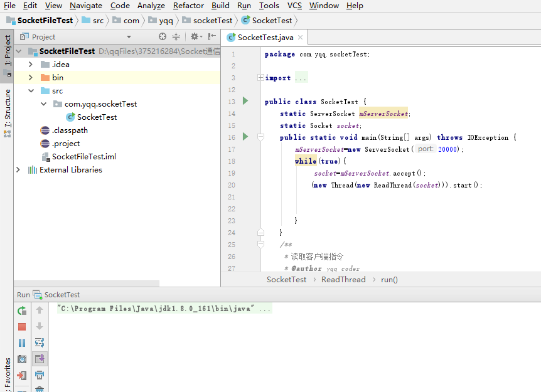Collapse the src folder

pos(31,91)
